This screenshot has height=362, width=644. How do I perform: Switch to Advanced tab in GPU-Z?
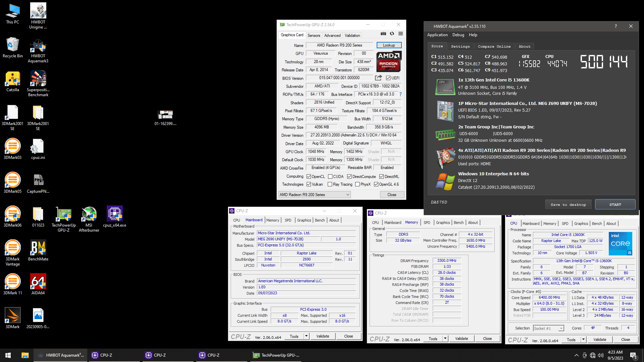tap(332, 35)
